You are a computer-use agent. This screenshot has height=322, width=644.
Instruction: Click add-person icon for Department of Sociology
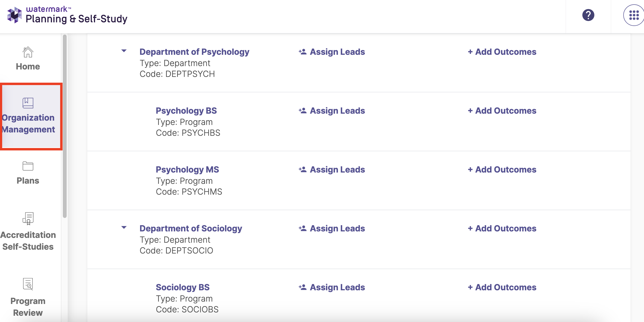(x=303, y=228)
